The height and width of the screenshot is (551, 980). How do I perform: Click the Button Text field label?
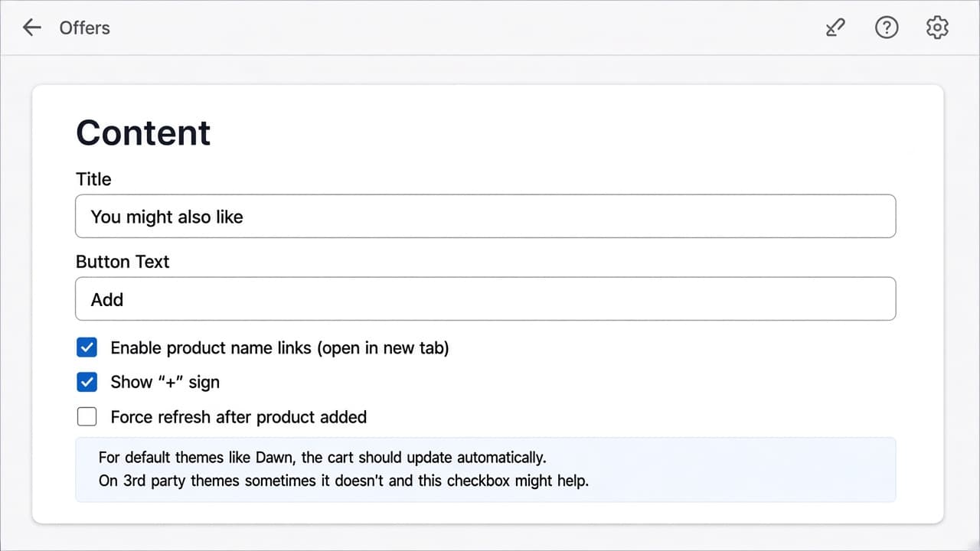click(122, 262)
